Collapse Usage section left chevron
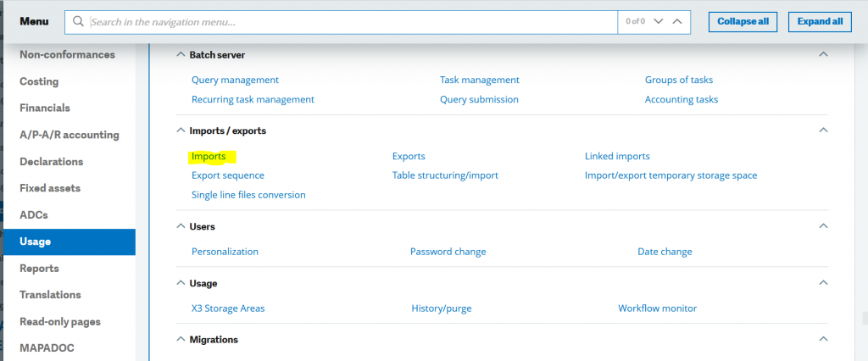The image size is (868, 361). [181, 283]
